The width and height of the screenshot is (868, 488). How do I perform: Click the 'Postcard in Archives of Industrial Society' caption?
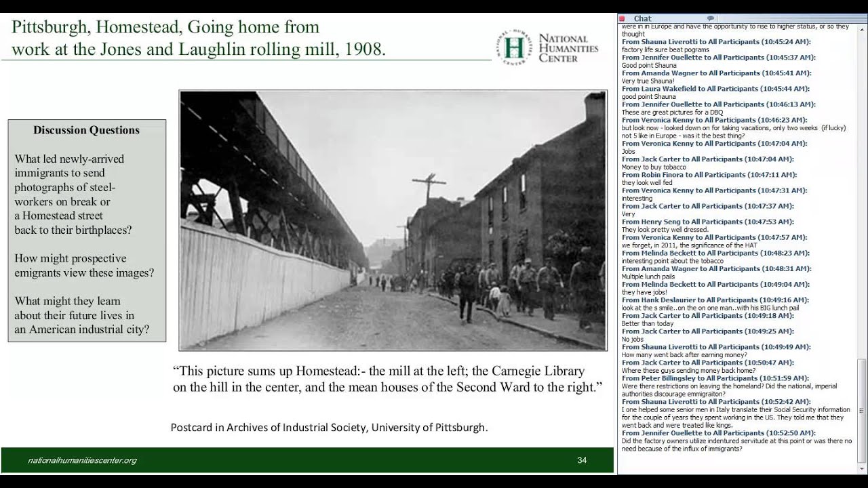pyautogui.click(x=329, y=428)
